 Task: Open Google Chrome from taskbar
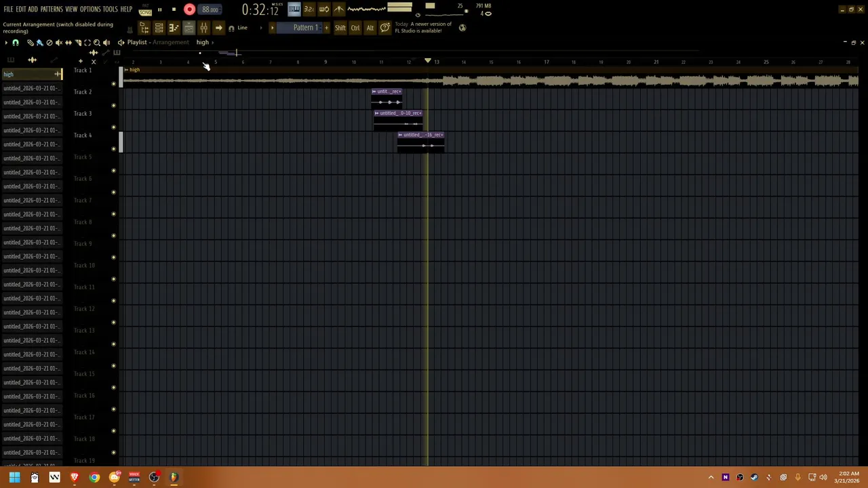point(94,477)
